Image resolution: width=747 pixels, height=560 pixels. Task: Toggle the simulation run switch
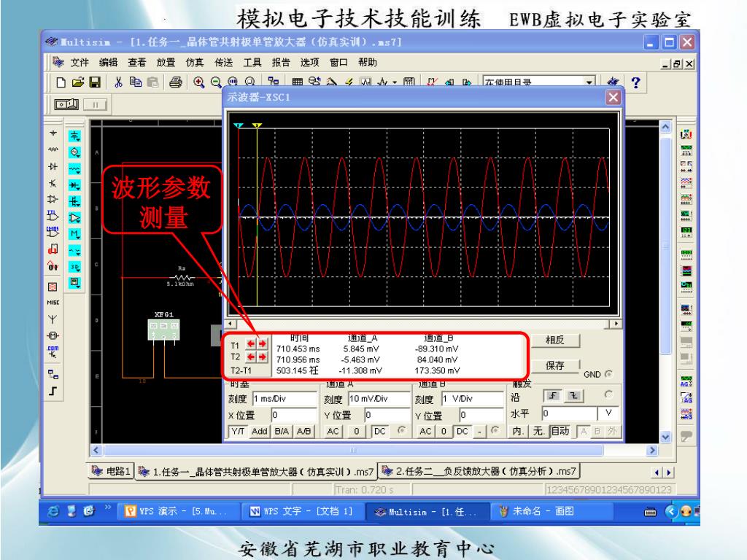(66, 104)
